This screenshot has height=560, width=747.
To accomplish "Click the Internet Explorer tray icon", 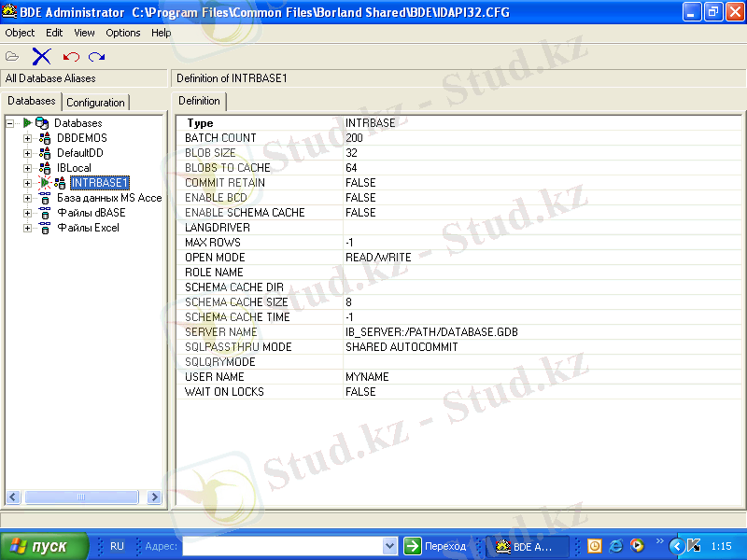I will 615,546.
